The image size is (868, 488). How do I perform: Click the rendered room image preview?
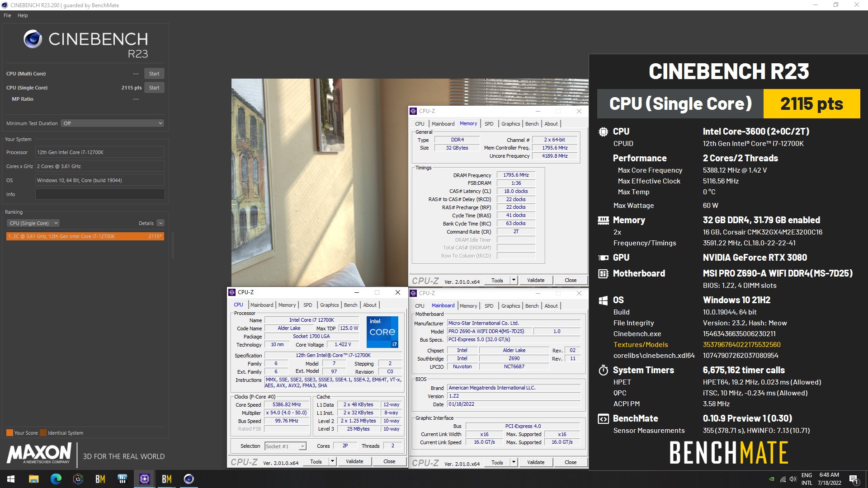click(x=320, y=183)
